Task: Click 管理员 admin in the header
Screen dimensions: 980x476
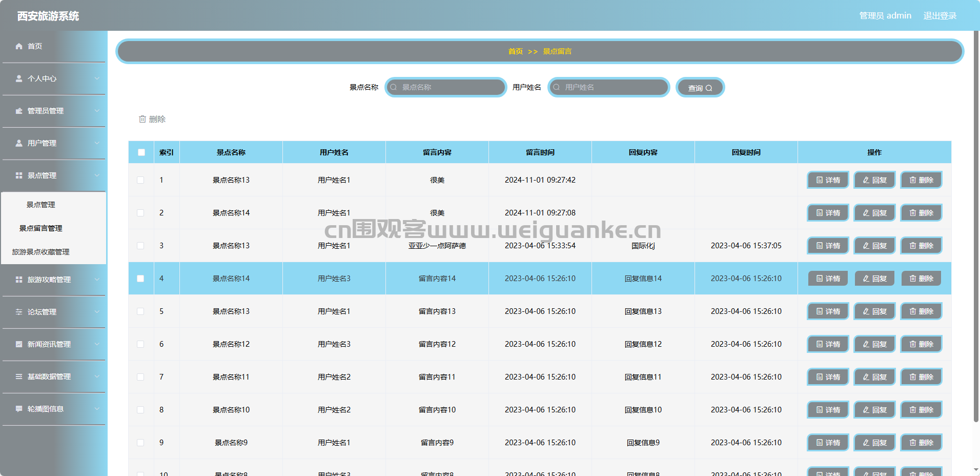Action: tap(885, 16)
